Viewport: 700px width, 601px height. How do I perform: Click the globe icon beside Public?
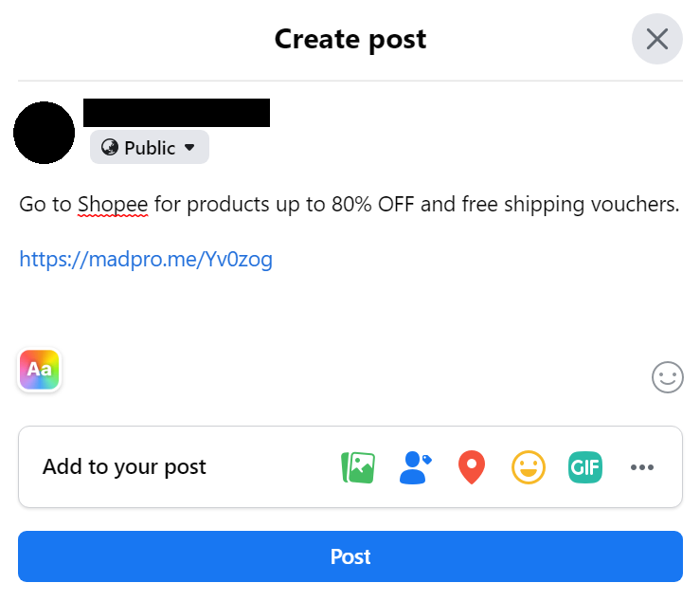click(x=110, y=148)
